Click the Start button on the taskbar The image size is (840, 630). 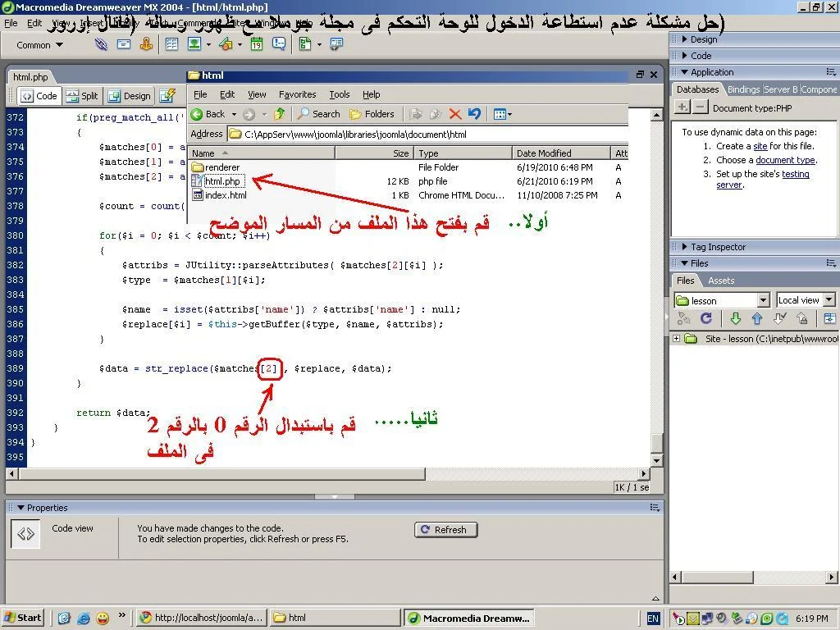click(x=23, y=618)
